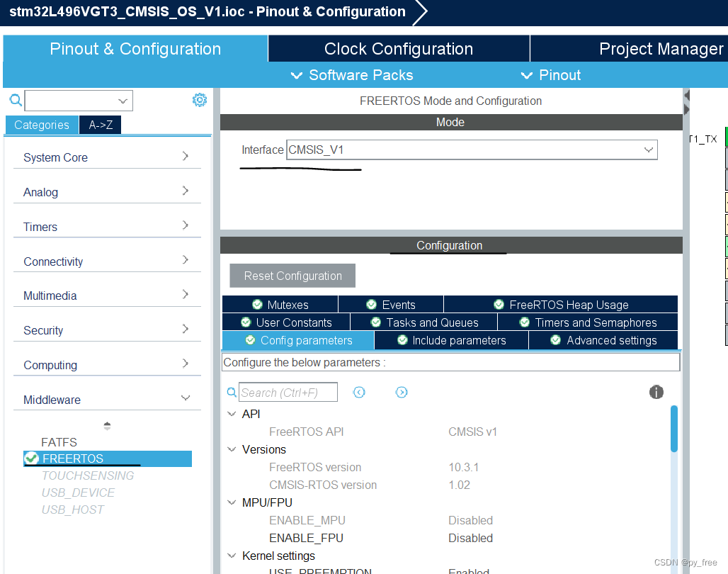Open Pinout menu
Viewport: 728px width, 574px height.
551,75
